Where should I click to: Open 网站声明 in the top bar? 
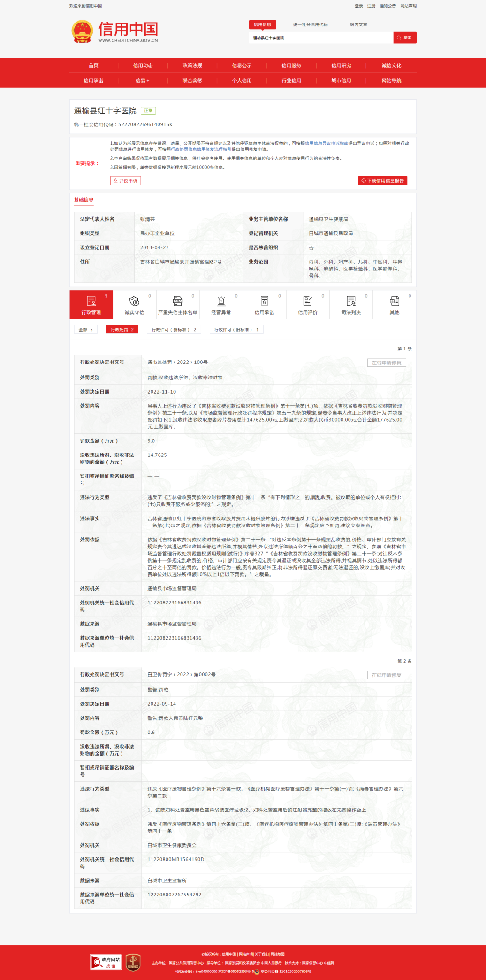point(408,6)
